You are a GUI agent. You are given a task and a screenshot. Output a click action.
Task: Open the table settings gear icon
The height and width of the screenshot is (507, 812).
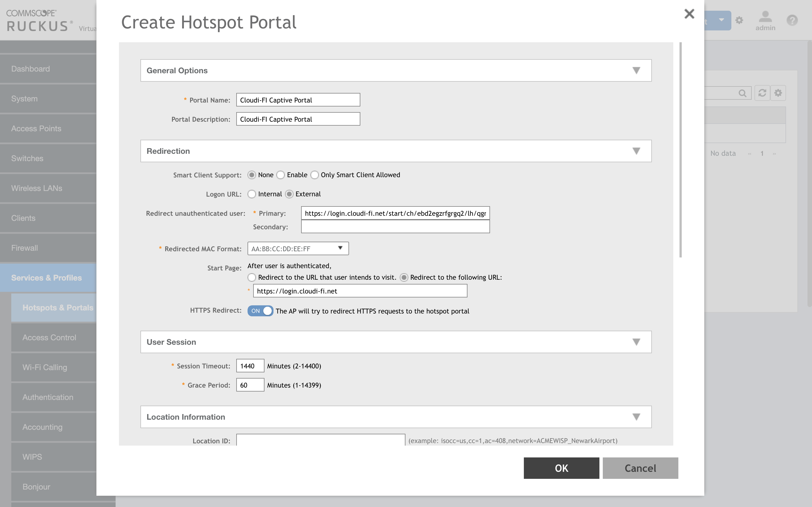[x=779, y=93]
